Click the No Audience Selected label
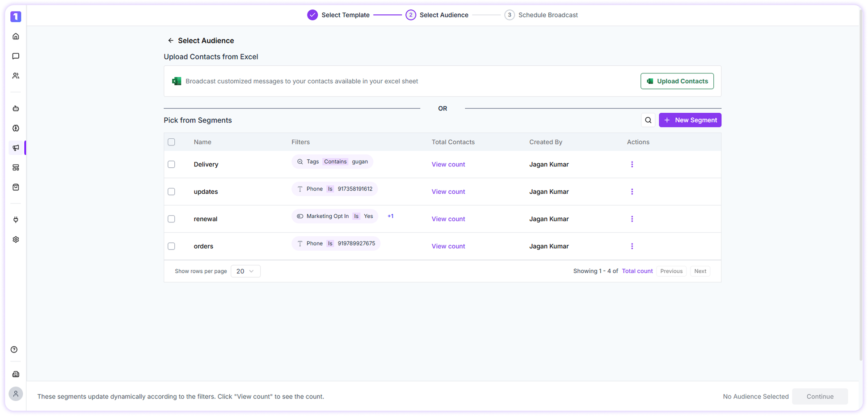The image size is (868, 416). [x=756, y=396]
